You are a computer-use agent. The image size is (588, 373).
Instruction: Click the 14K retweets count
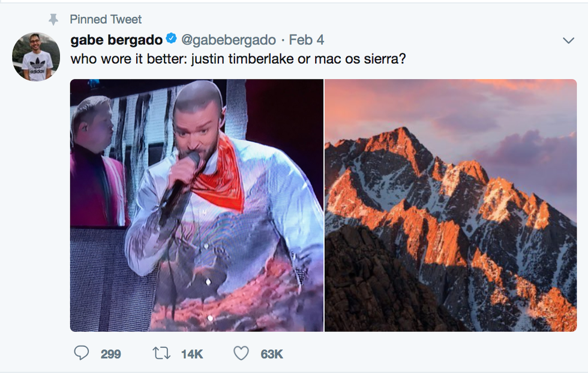point(192,354)
